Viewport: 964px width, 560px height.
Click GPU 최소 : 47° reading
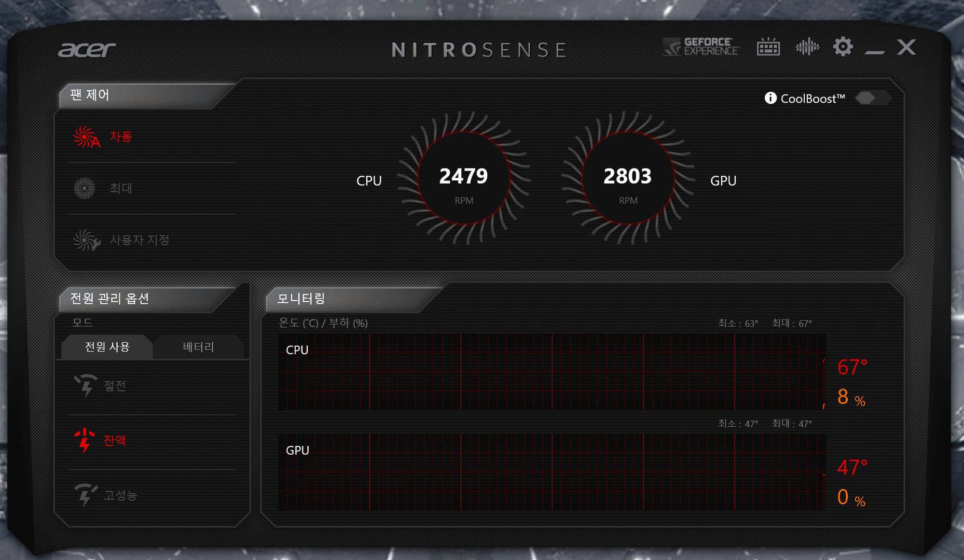tap(738, 424)
